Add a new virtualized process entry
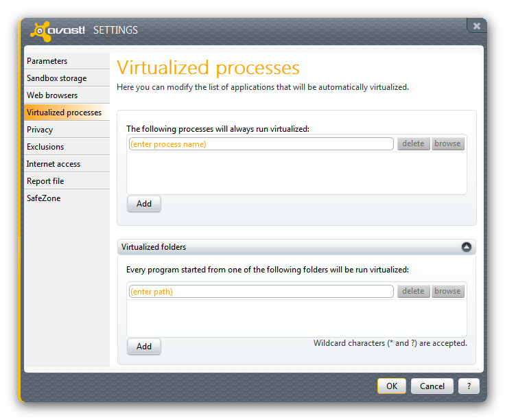Viewport: 505px width, 420px height. click(x=144, y=204)
